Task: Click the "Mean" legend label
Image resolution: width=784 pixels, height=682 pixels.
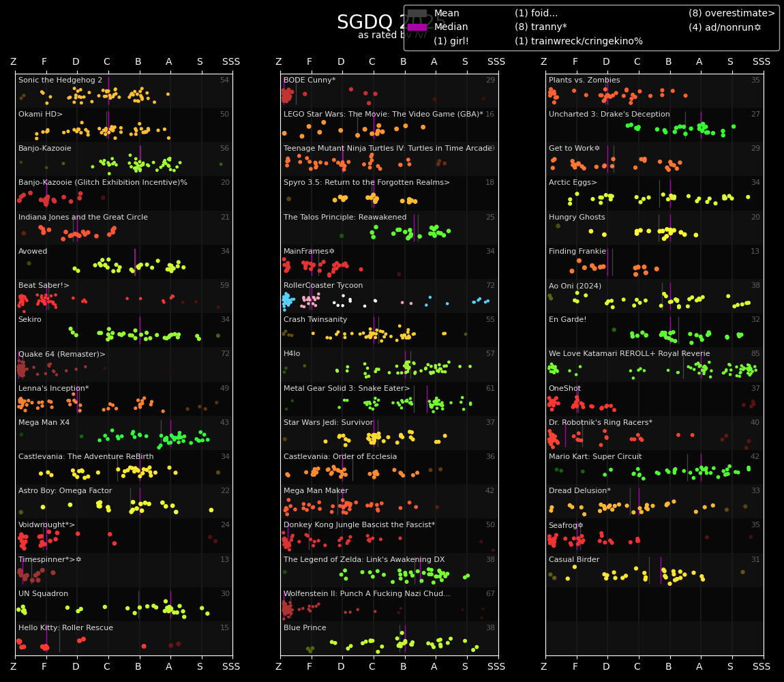Action: tap(447, 14)
